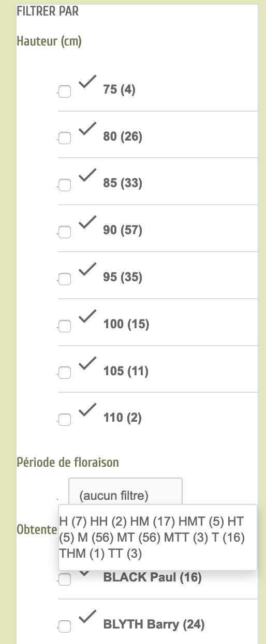Click the checkmark icon beside 90 (57)
The height and width of the screenshot is (644, 266).
pyautogui.click(x=87, y=222)
